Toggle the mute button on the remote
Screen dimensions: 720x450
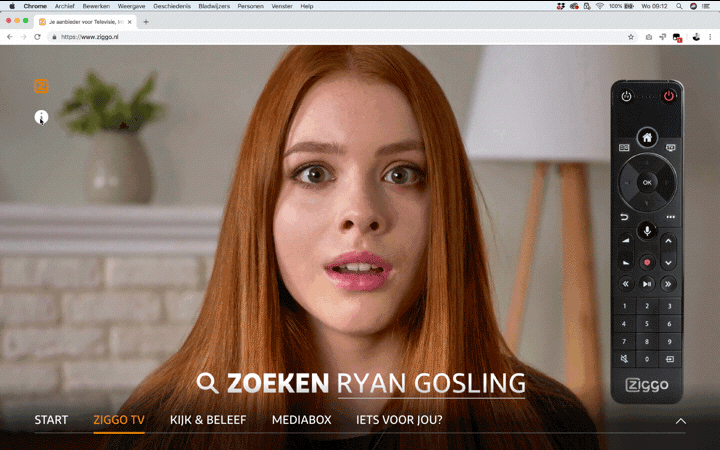625,359
